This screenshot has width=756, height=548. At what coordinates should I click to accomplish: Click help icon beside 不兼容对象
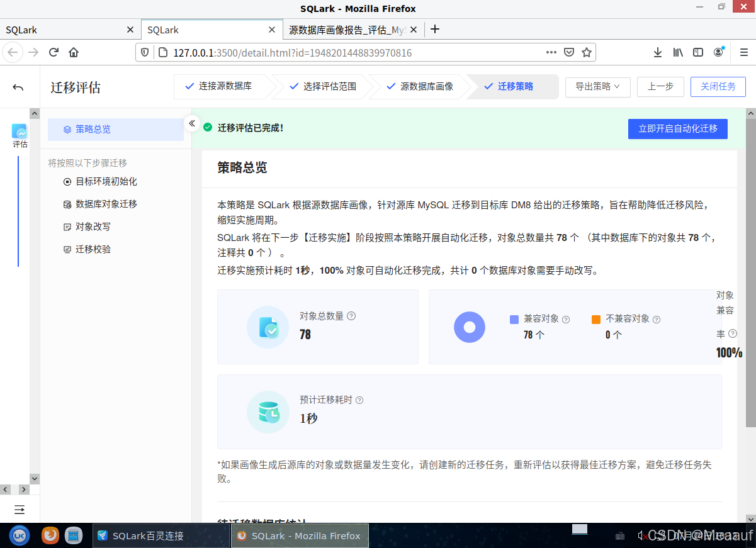[x=657, y=320]
